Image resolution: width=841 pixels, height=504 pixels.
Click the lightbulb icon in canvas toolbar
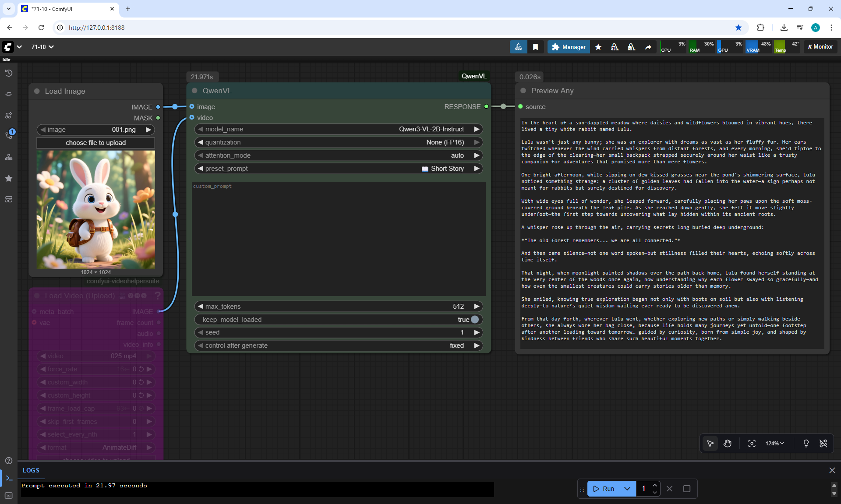[x=806, y=444]
